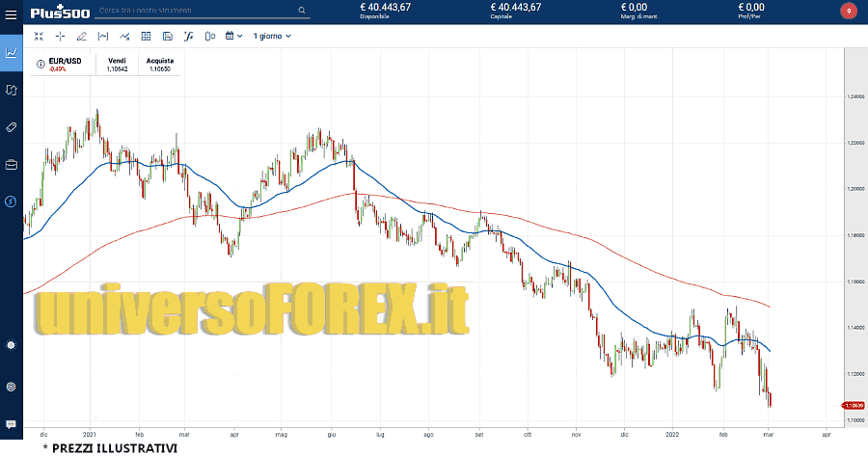
Task: Click the Vendi sell price button
Action: (x=117, y=65)
